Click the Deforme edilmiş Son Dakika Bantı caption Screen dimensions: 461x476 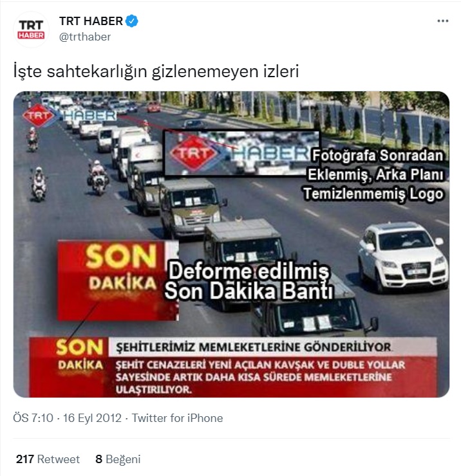click(249, 281)
